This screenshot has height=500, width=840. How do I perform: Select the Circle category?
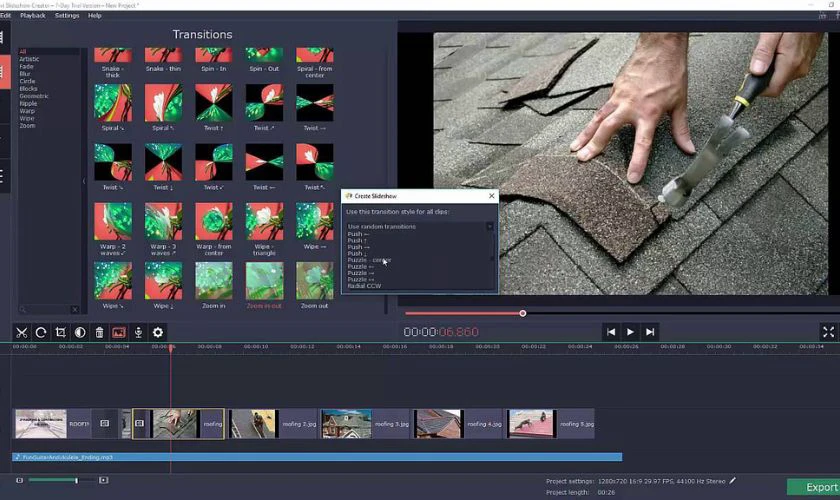(27, 81)
